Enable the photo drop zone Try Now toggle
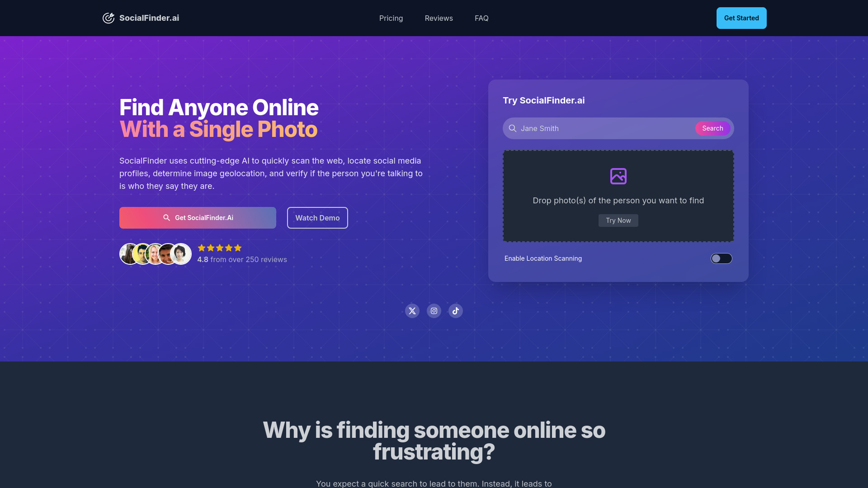This screenshot has width=868, height=488. 618,221
